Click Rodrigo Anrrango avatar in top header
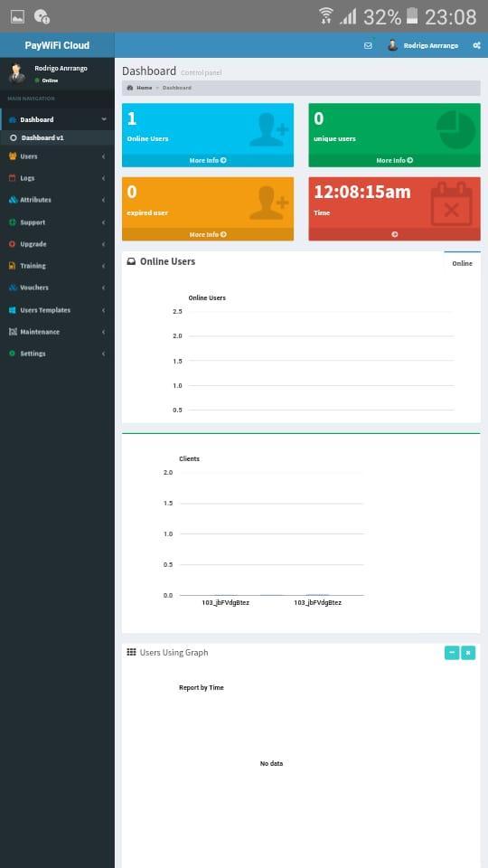The width and height of the screenshot is (488, 868). coord(393,45)
